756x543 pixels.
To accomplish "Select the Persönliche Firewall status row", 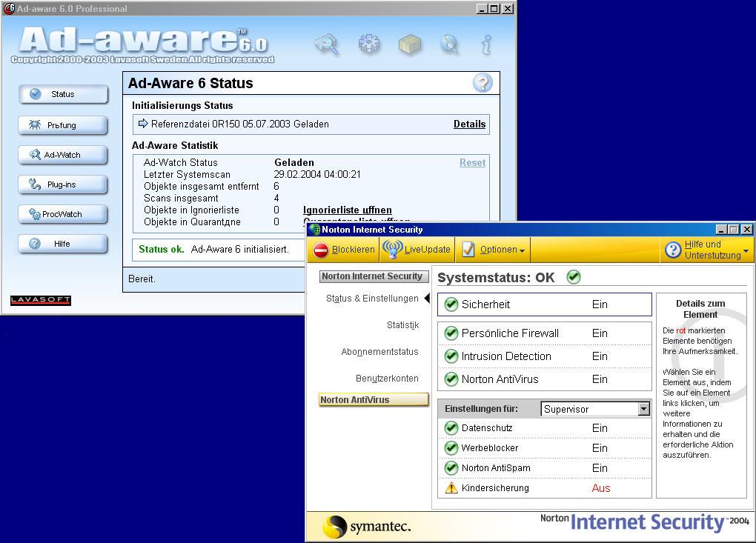I will (x=544, y=333).
